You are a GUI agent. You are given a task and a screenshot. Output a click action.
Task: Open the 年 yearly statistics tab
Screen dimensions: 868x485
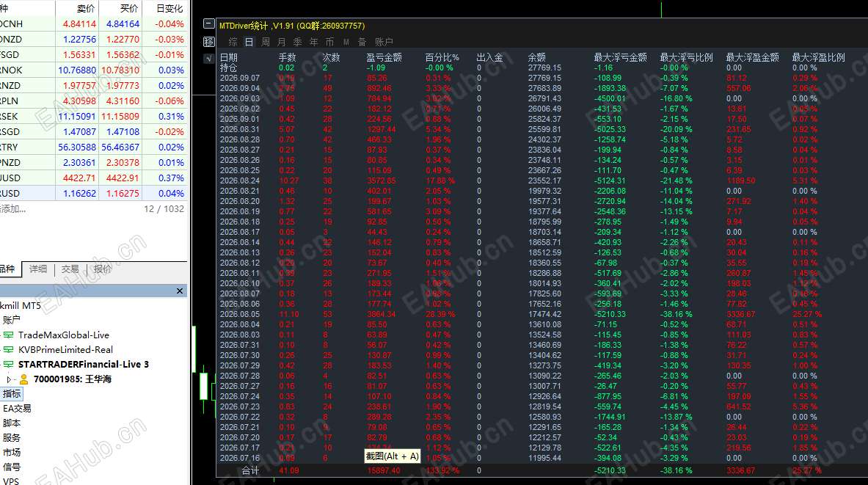click(x=314, y=42)
